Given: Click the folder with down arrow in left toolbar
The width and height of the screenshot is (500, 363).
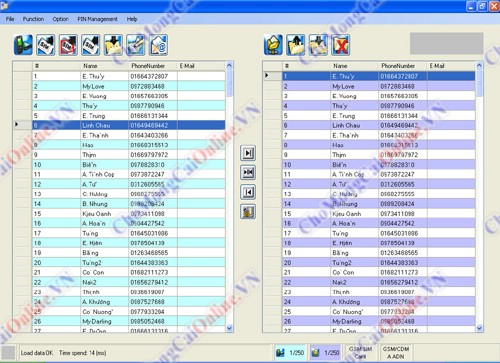Looking at the screenshot, I should coord(113,45).
